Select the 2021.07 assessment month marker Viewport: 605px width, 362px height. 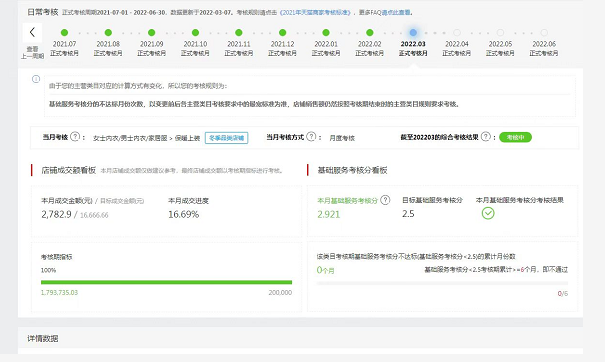[64, 33]
